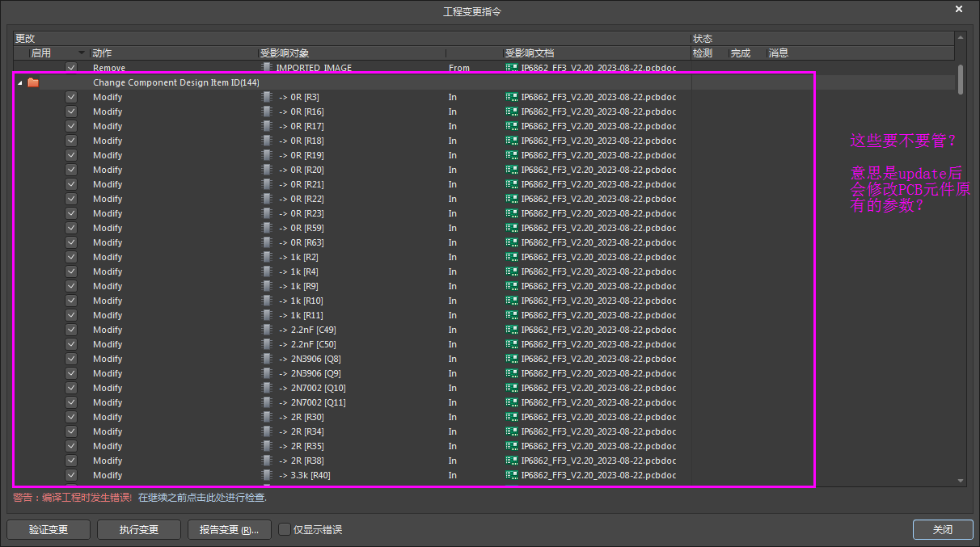Enable the 仅显示错误 checkbox
Image resolution: width=980 pixels, height=547 pixels.
[285, 529]
